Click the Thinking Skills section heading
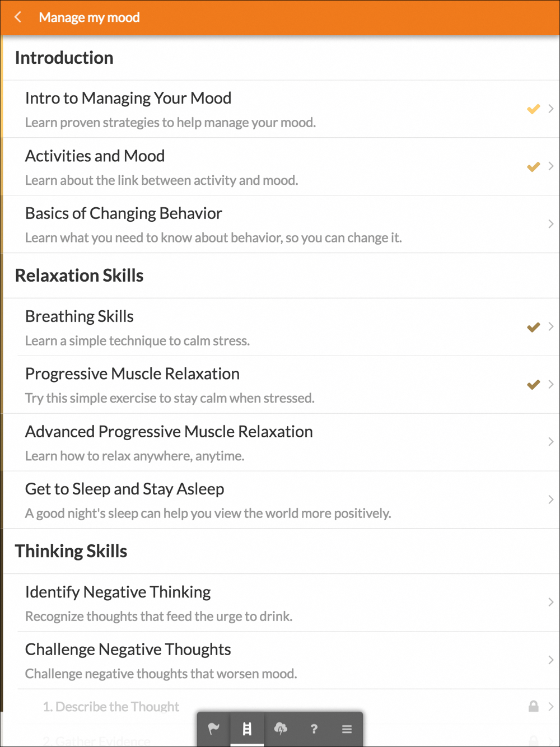This screenshot has width=560, height=747. 71,551
